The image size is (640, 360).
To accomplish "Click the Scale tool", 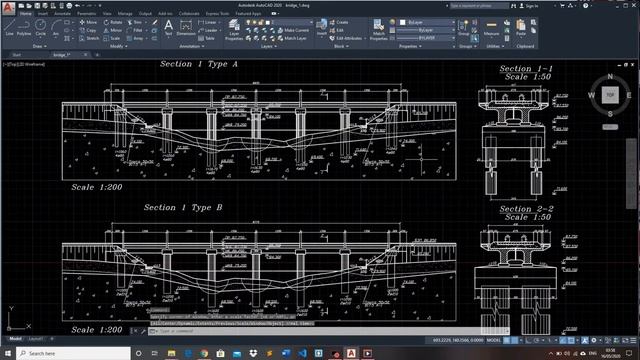I will 112,38.
